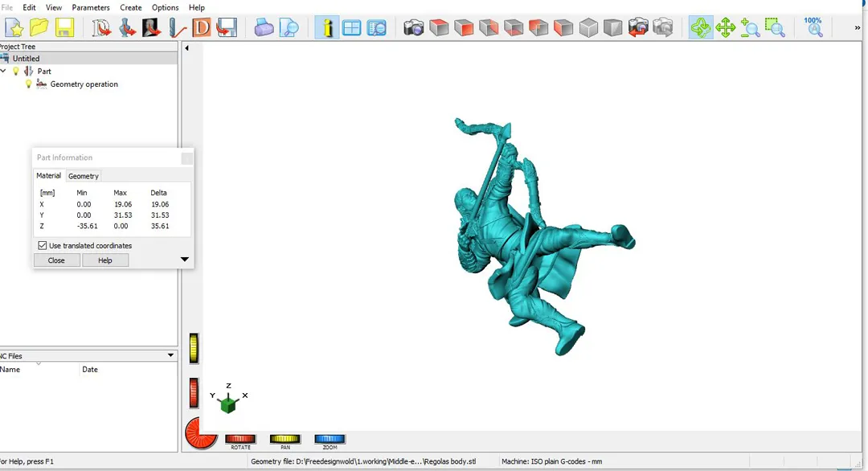Image resolution: width=868 pixels, height=471 pixels.
Task: Show more toolbar buttons via double chevron
Action: click(857, 27)
